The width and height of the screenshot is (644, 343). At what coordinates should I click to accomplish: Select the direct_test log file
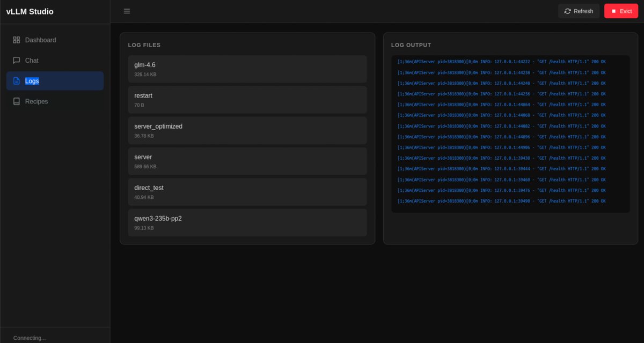pyautogui.click(x=247, y=191)
